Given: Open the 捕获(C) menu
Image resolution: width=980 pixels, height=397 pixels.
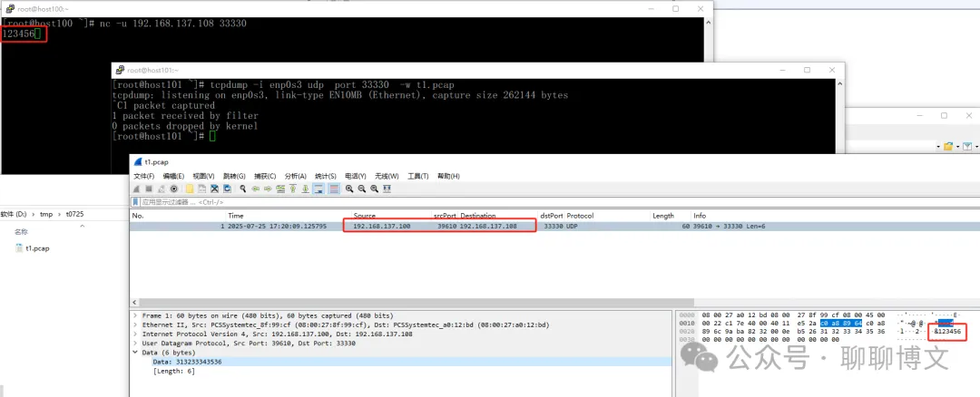Looking at the screenshot, I should click(265, 176).
